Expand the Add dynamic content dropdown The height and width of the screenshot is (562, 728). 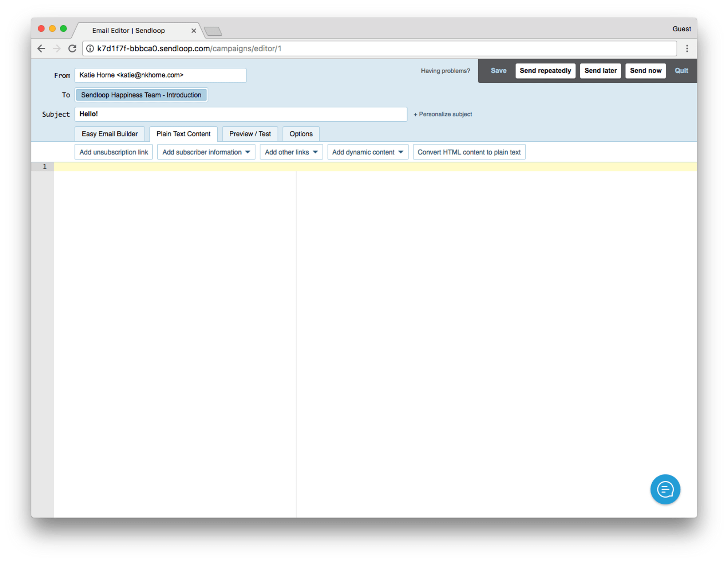point(368,152)
